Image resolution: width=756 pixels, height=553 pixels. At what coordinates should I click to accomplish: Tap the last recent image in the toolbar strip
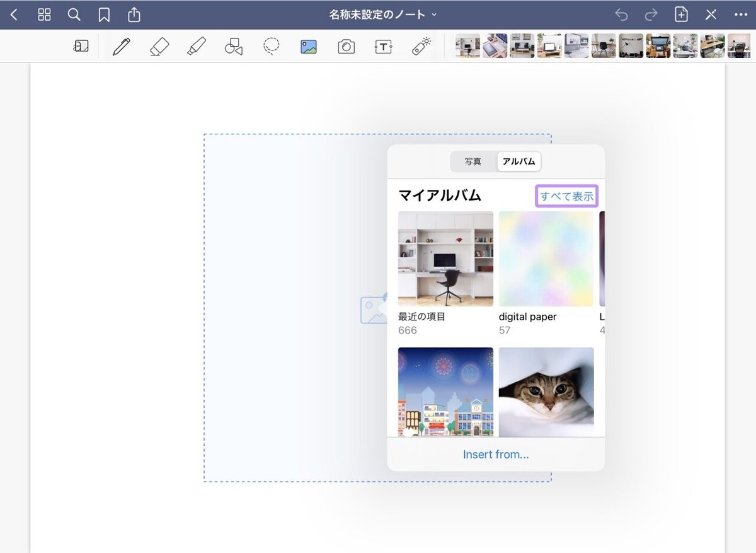coord(739,46)
